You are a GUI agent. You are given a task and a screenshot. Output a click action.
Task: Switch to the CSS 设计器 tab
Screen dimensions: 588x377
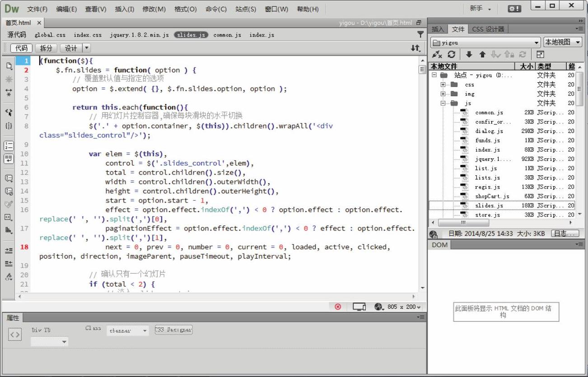488,29
